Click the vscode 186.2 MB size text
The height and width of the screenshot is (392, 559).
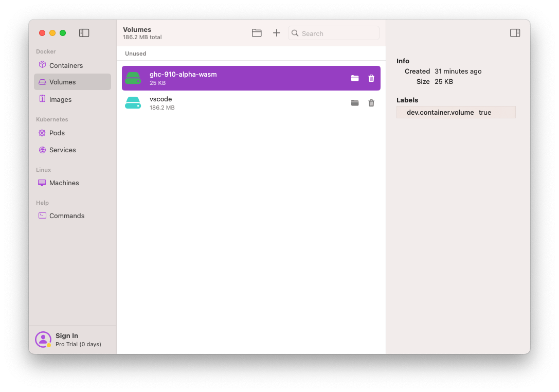pyautogui.click(x=162, y=108)
